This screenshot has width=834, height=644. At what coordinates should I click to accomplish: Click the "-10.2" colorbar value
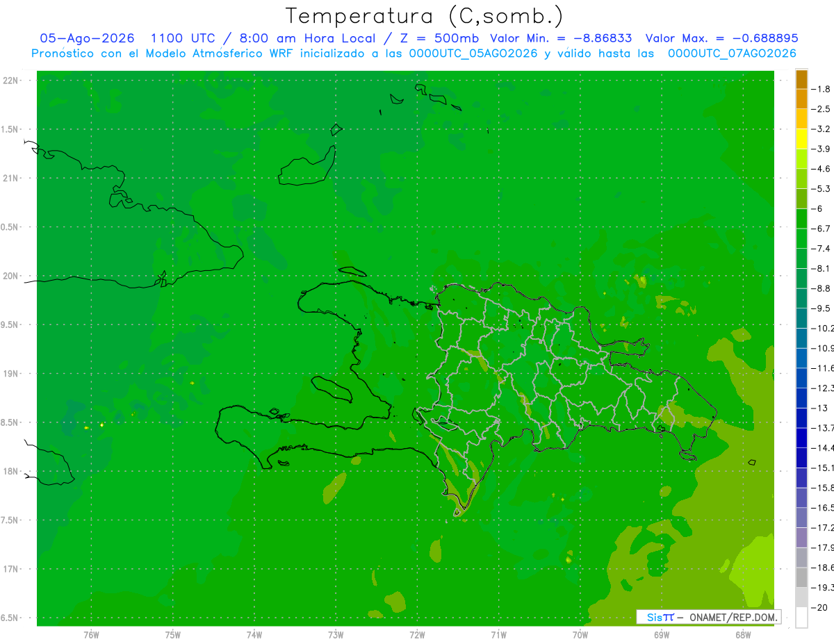pyautogui.click(x=823, y=328)
